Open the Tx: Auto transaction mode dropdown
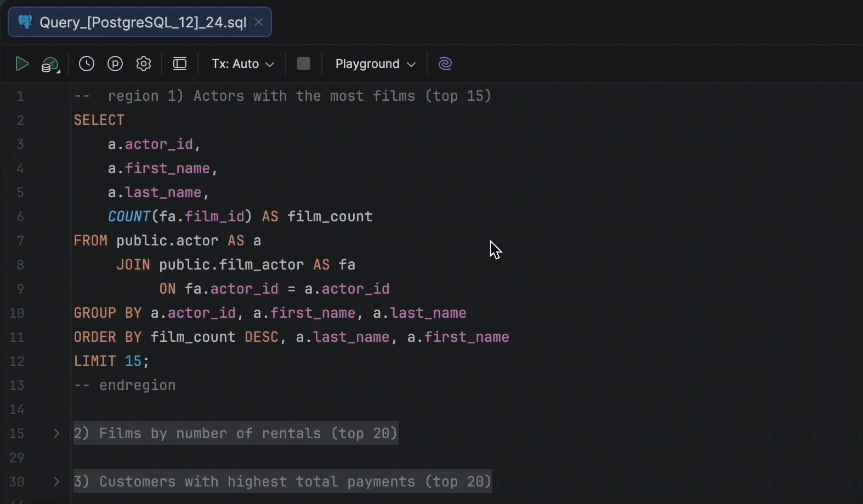The image size is (863, 504). [242, 64]
